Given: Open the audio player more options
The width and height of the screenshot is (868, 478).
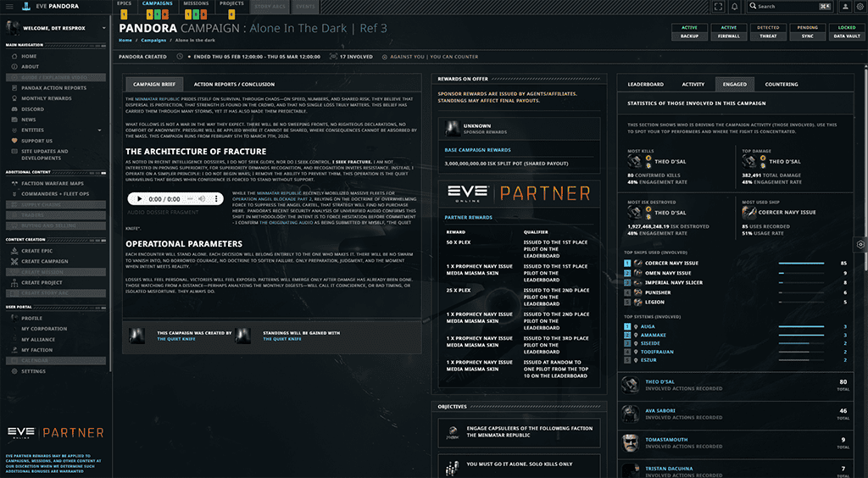Looking at the screenshot, I should tap(216, 198).
